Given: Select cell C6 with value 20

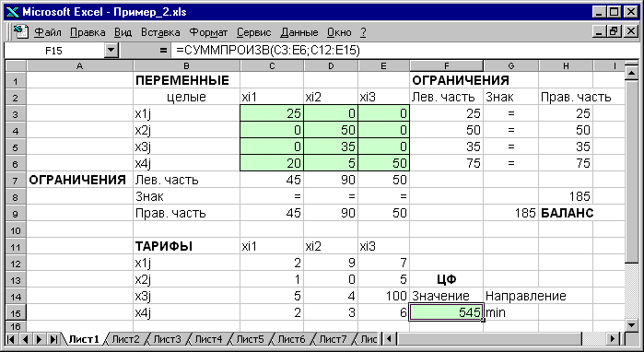Looking at the screenshot, I should tap(272, 163).
